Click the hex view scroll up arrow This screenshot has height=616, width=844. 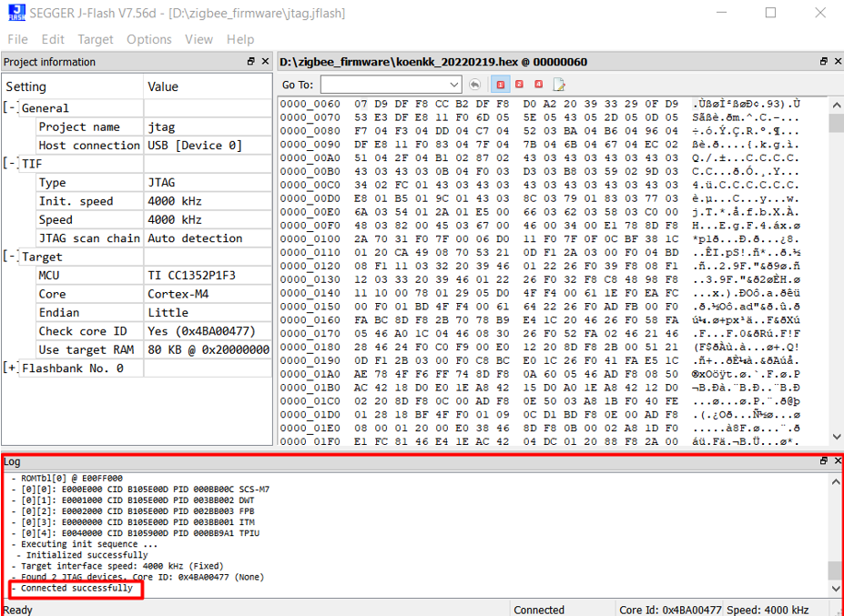[837, 105]
